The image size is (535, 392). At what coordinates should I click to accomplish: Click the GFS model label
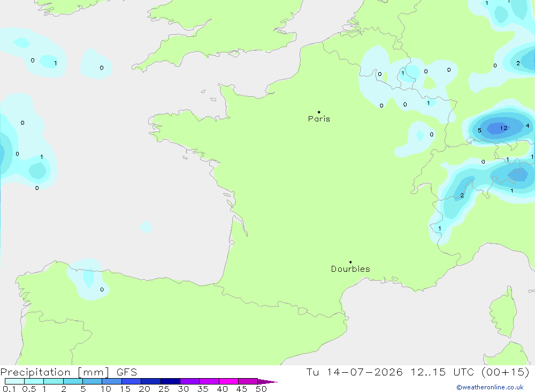pos(127,372)
